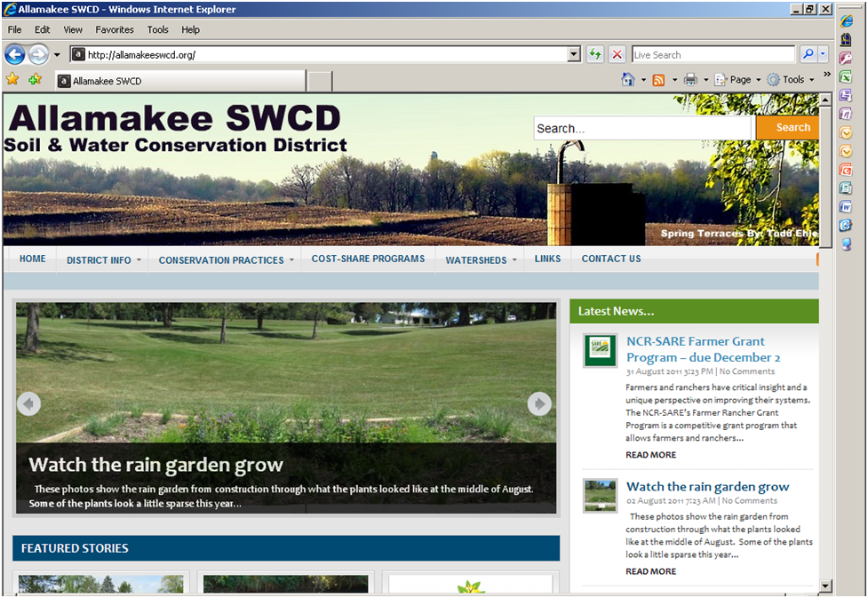Image resolution: width=868 pixels, height=598 pixels.
Task: Click the magnifier Live Search button
Action: 808,54
